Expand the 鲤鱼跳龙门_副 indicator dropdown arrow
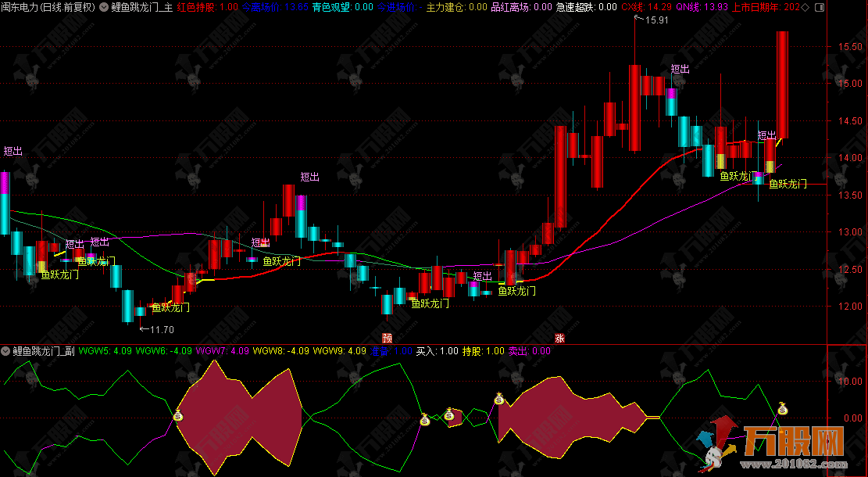Viewport: 868px width, 477px height. pyautogui.click(x=5, y=350)
